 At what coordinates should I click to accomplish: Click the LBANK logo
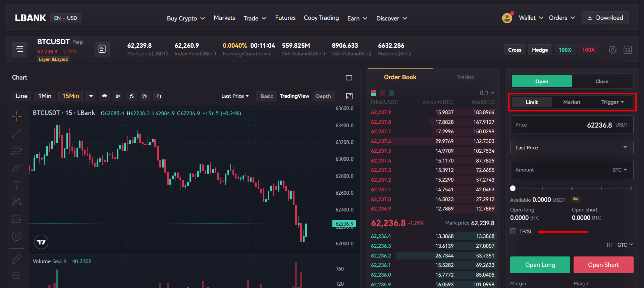tap(31, 18)
